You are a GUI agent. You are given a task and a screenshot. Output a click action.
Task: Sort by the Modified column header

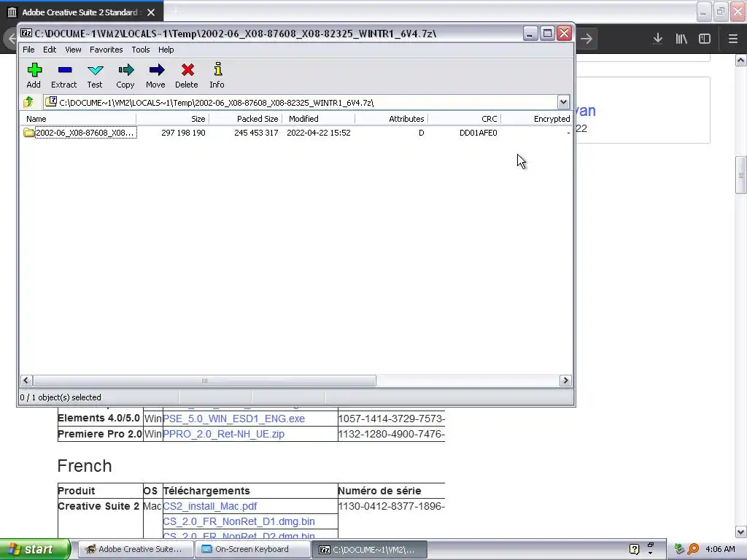click(318, 119)
